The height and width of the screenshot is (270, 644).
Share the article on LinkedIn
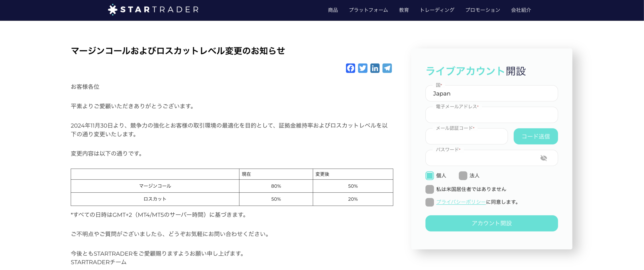click(x=375, y=68)
